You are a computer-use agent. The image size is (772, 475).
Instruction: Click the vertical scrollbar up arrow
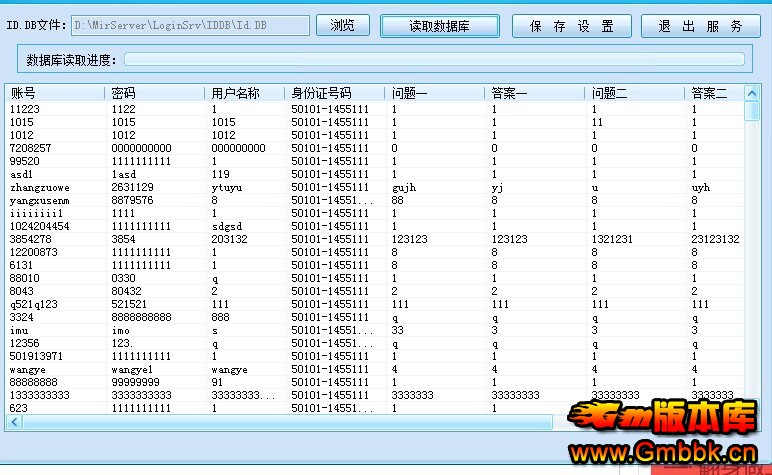pos(752,93)
